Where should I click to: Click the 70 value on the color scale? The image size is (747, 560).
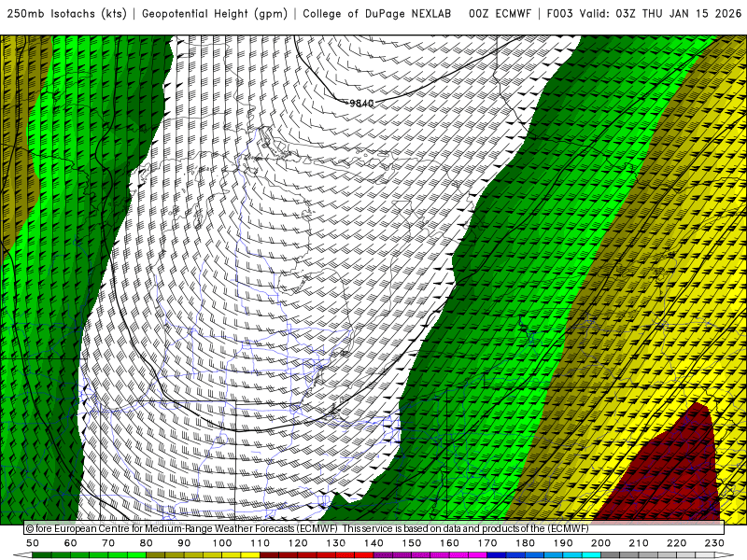(108, 543)
